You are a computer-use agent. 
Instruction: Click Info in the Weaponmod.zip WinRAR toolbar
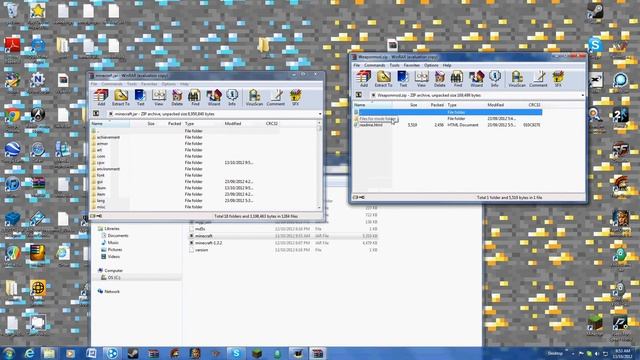click(x=495, y=79)
